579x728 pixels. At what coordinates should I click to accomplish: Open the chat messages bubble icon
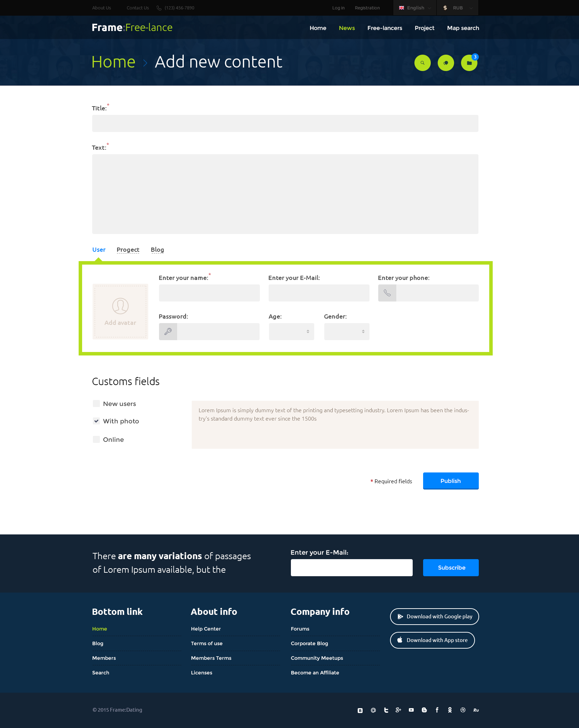pos(446,63)
